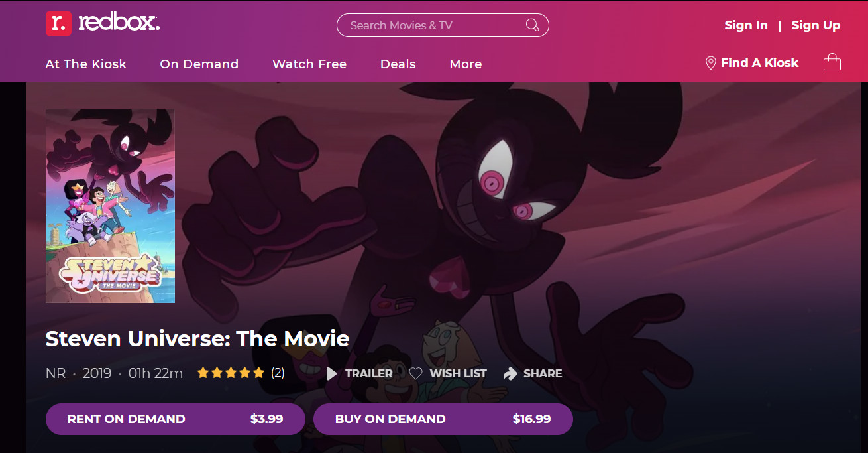Expand the More menu
Image resolution: width=868 pixels, height=453 pixels.
coord(466,64)
